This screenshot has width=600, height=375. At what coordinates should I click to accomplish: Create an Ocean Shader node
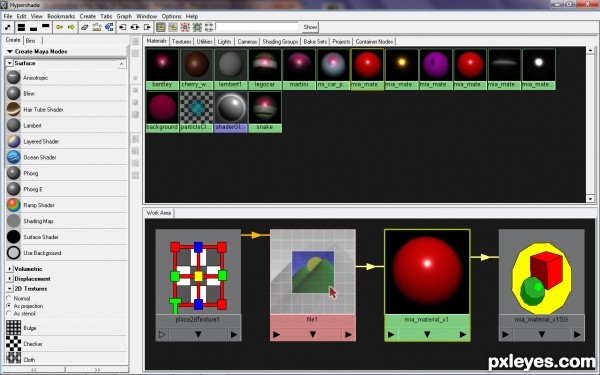pyautogui.click(x=66, y=157)
